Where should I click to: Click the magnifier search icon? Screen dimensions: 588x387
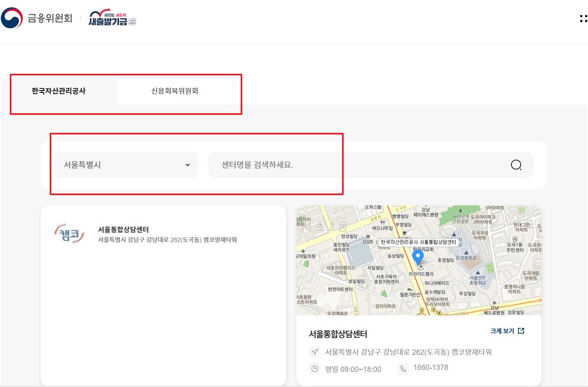[x=516, y=165]
